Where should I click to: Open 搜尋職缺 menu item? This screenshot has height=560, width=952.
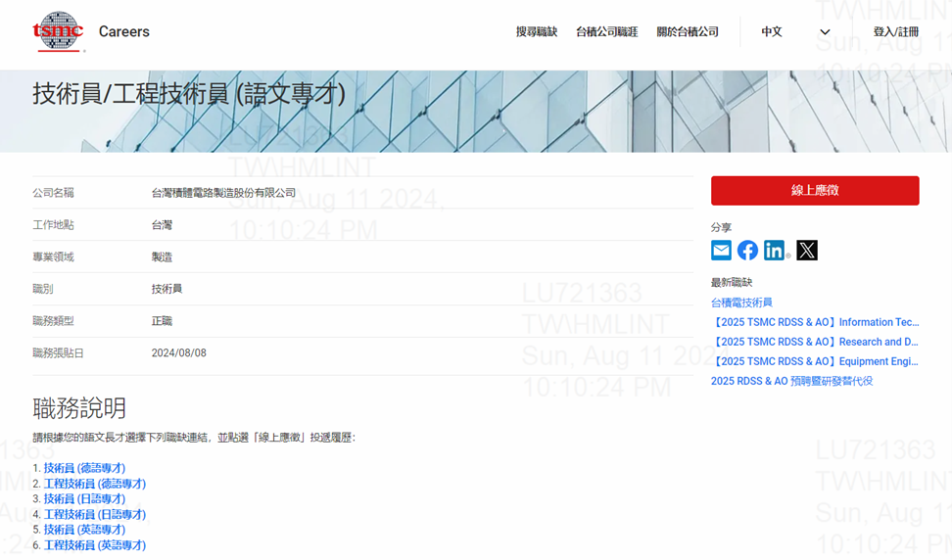pyautogui.click(x=537, y=31)
